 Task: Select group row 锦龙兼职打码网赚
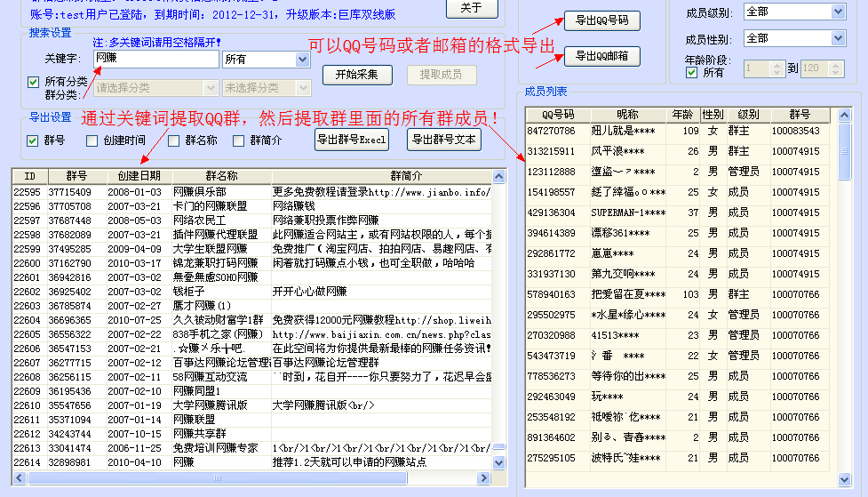[x=252, y=263]
